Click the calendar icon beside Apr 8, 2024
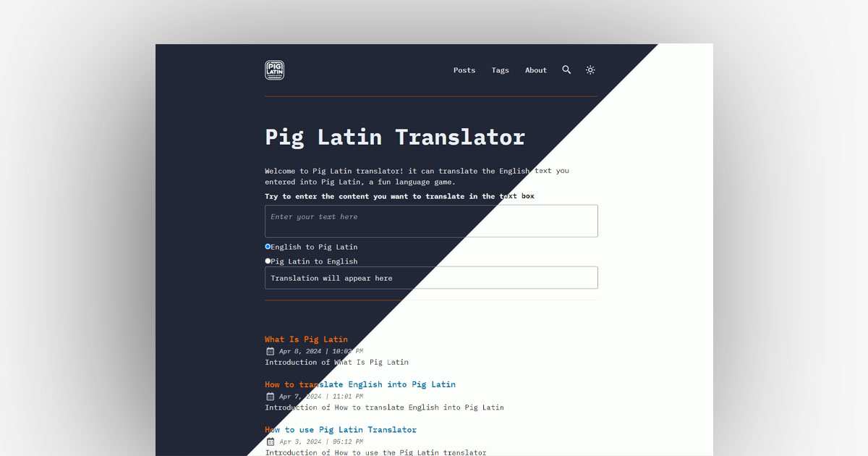 [270, 350]
